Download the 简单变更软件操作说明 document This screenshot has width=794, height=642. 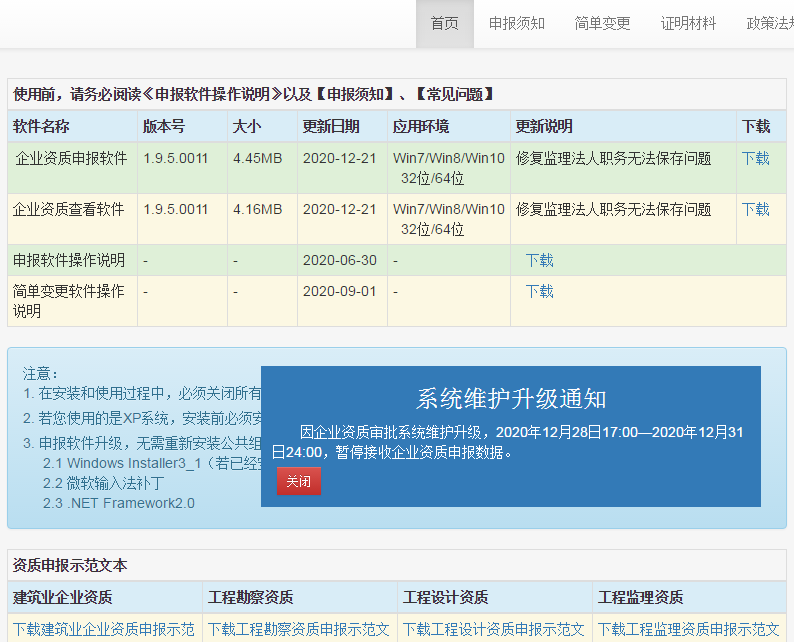pos(540,291)
